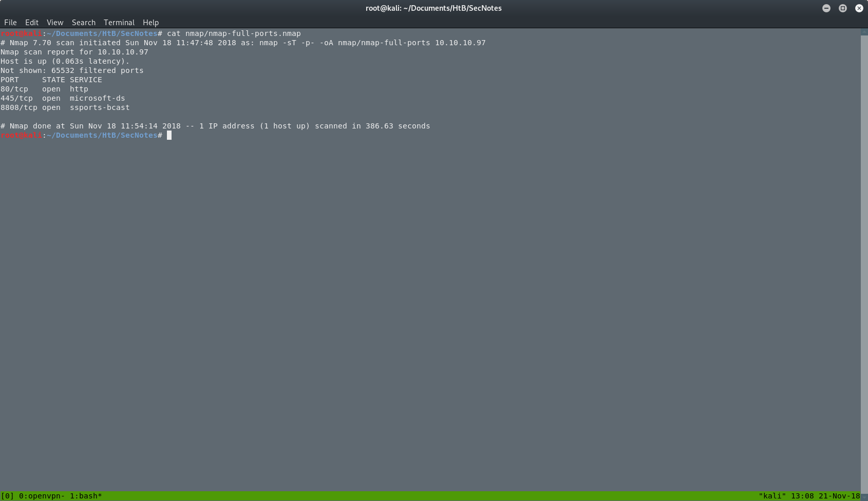Click the terminal vertical scrollbar

(x=864, y=257)
